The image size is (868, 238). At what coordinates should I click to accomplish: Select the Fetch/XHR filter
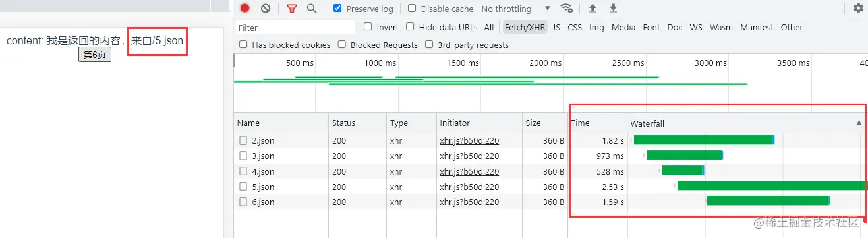[525, 27]
